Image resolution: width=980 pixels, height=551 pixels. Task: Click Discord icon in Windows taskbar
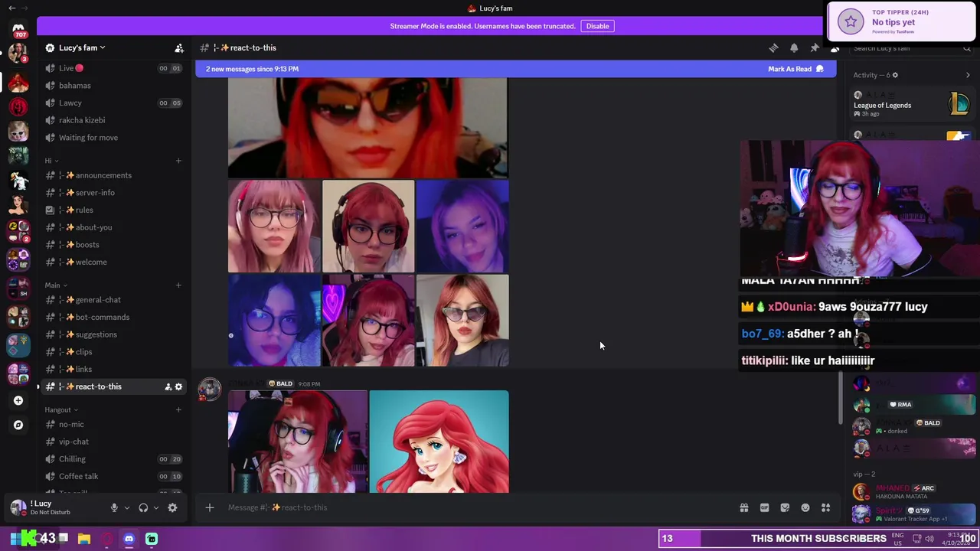129,539
